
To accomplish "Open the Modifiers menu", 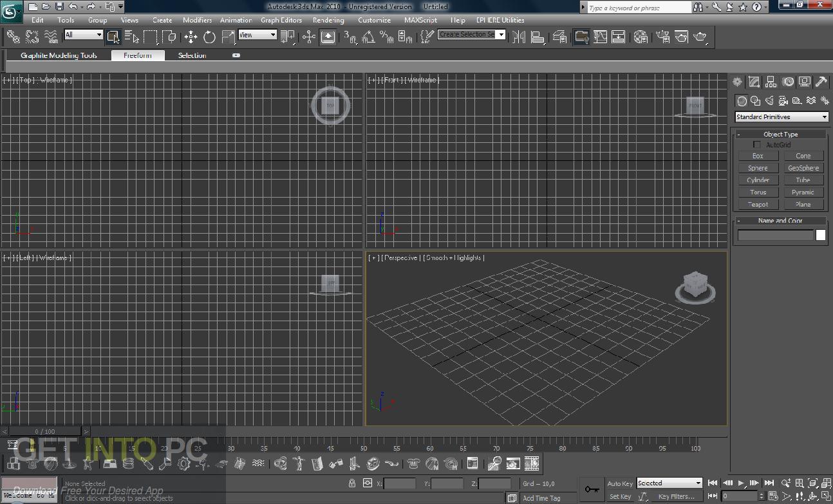I will pyautogui.click(x=197, y=20).
